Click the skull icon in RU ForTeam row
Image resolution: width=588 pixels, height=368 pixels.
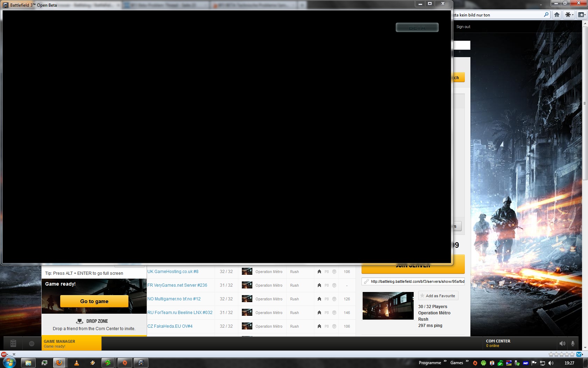pyautogui.click(x=334, y=313)
